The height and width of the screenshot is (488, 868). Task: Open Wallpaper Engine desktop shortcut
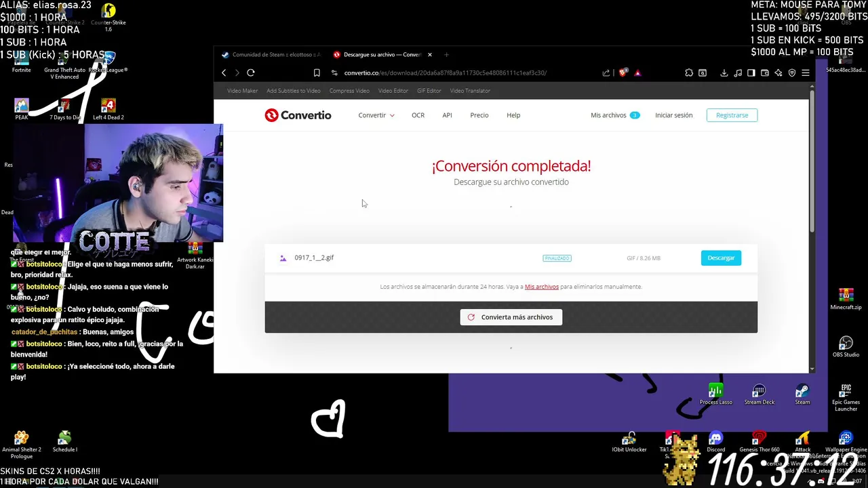(x=846, y=442)
